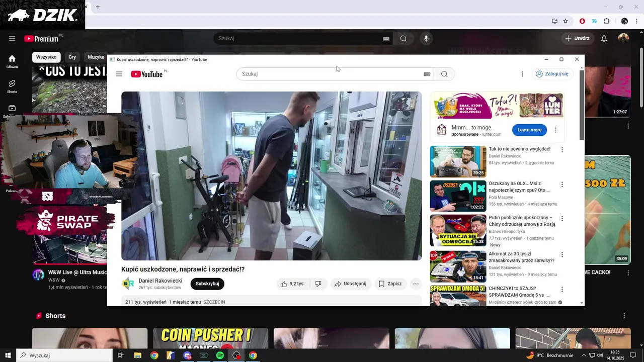This screenshot has width=644, height=362.
Task: Open account avatar in background YouTube
Action: tap(624, 39)
